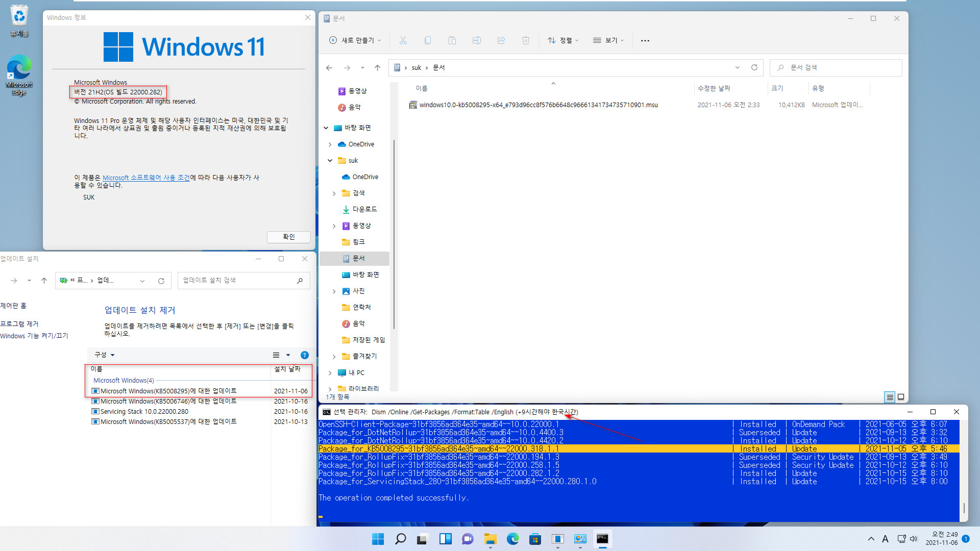Click the help icon in update list toolbar
980x551 pixels.
305,355
